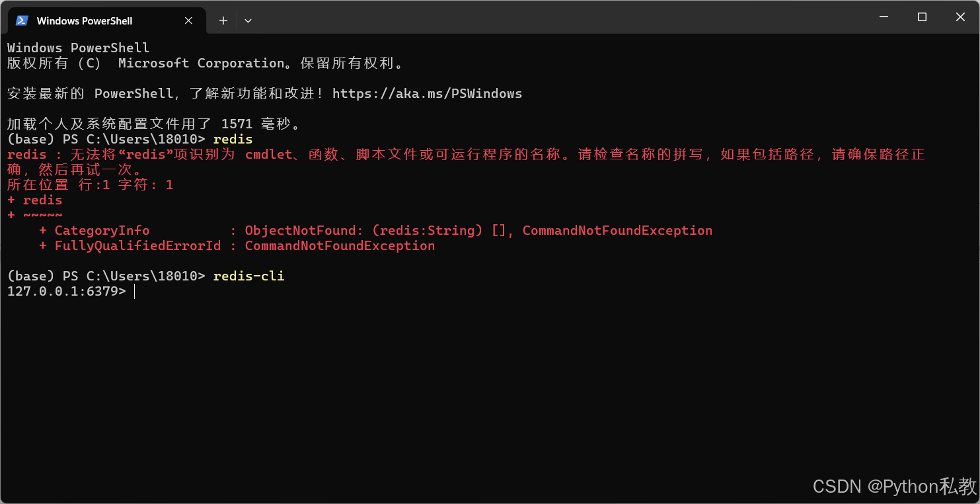Click the FullyQualifiedErrorId text

tap(137, 245)
